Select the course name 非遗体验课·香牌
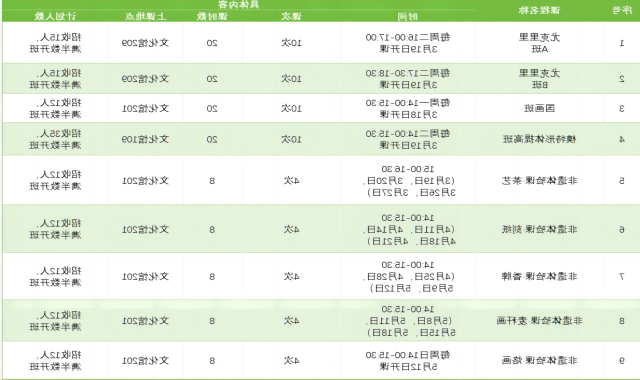The height and width of the screenshot is (380, 640). [x=539, y=277]
